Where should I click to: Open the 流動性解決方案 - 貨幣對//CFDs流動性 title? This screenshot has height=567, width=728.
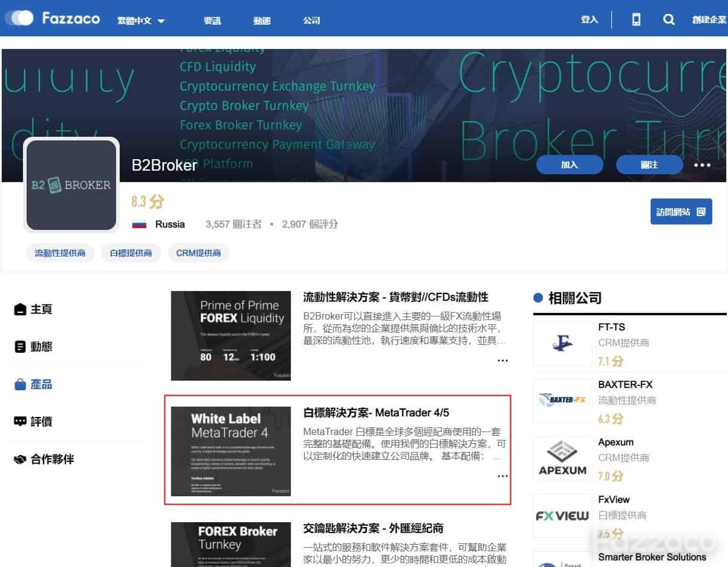tap(395, 297)
